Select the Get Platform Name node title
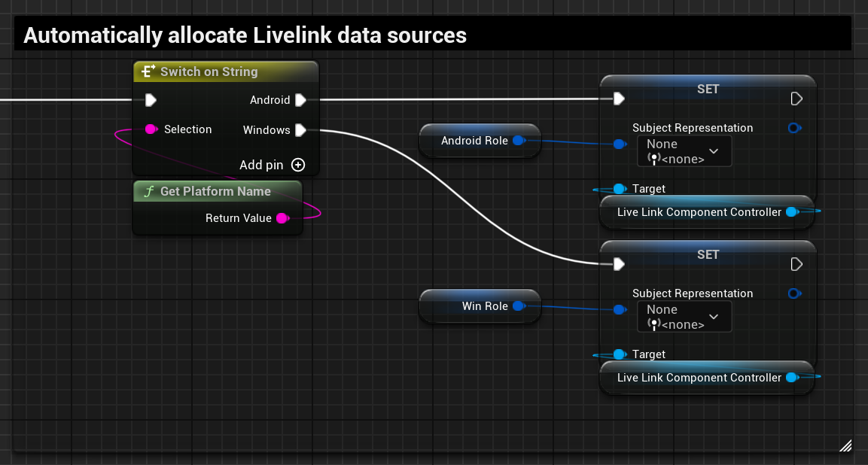Screen dimensions: 868x465 [217, 191]
